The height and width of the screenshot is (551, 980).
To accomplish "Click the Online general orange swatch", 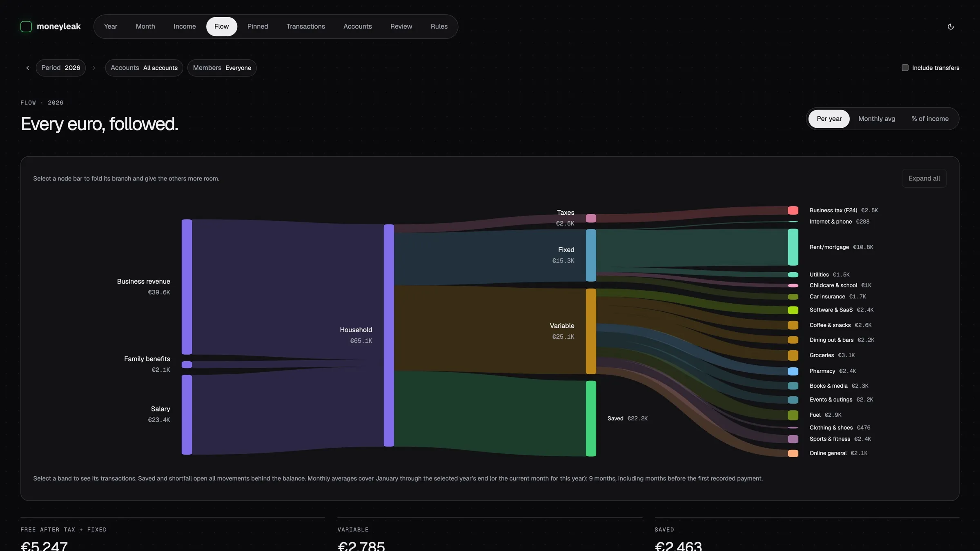I will (x=793, y=453).
